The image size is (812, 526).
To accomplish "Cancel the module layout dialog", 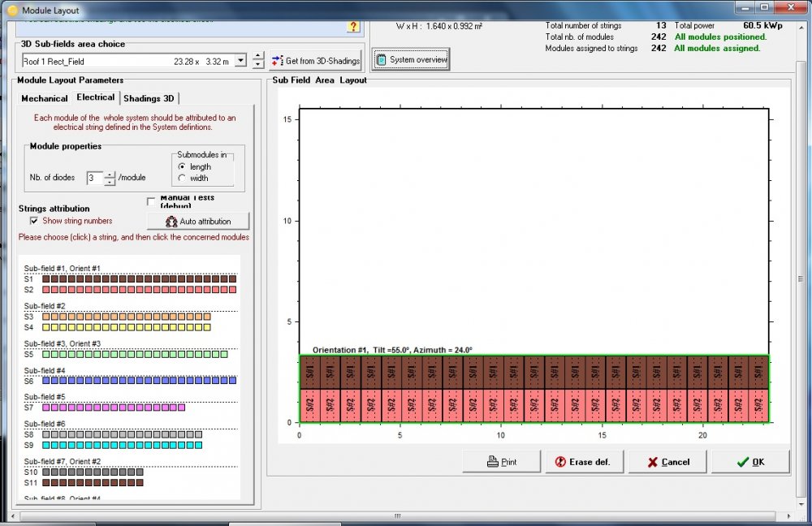I will pyautogui.click(x=667, y=462).
